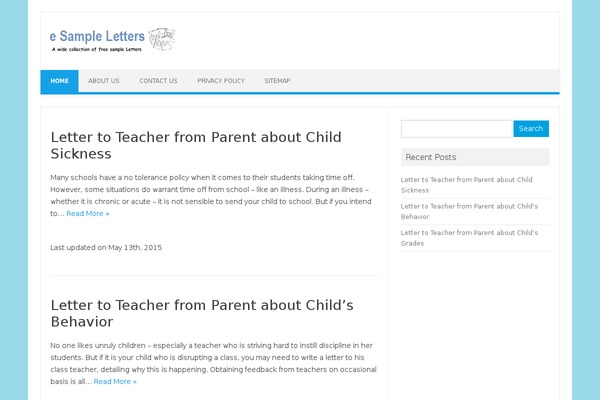
Task: Open the Contact Us menu item
Action: [158, 81]
